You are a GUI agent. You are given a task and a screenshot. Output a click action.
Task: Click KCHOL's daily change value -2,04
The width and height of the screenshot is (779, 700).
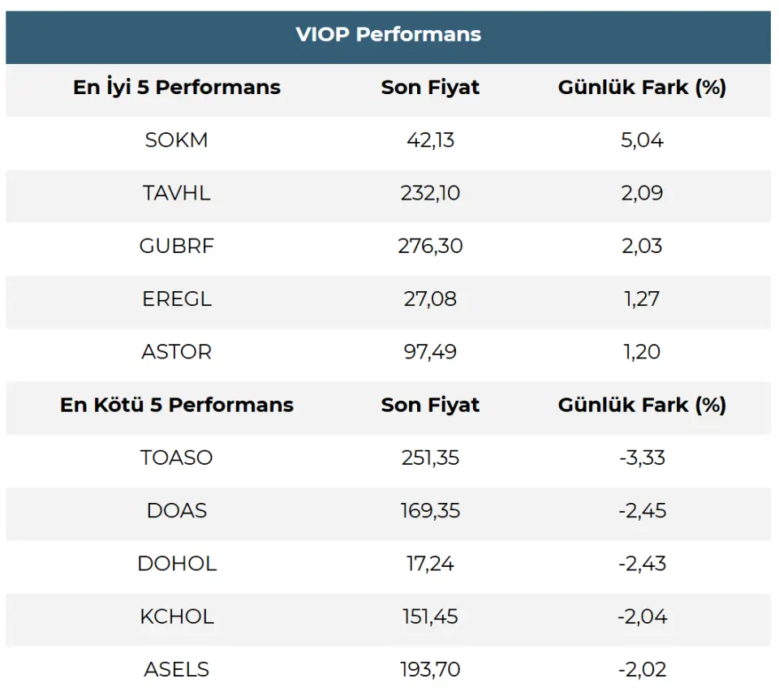click(642, 616)
